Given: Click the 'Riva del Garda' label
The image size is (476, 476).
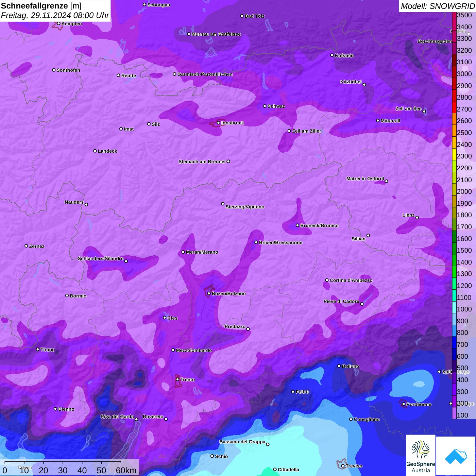Looking at the screenshot, I should (x=117, y=417).
